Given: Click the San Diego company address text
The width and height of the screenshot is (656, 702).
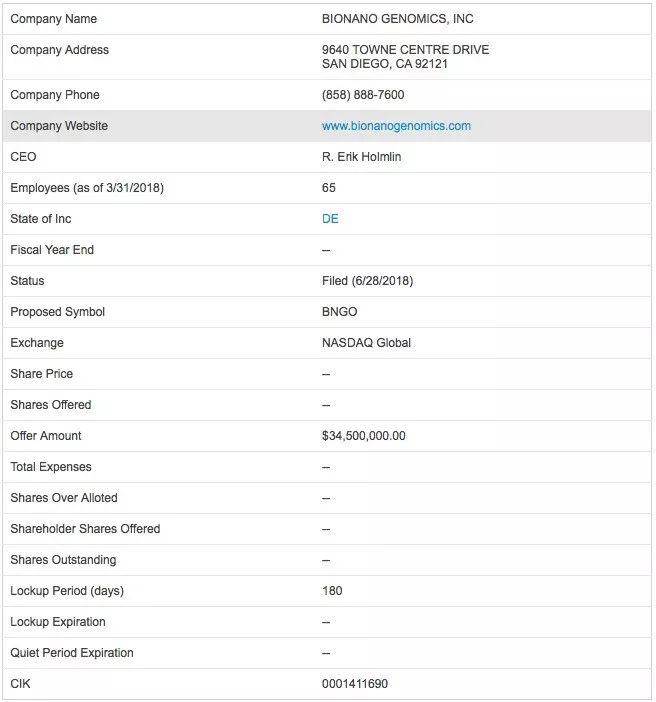Looking at the screenshot, I should 385,64.
